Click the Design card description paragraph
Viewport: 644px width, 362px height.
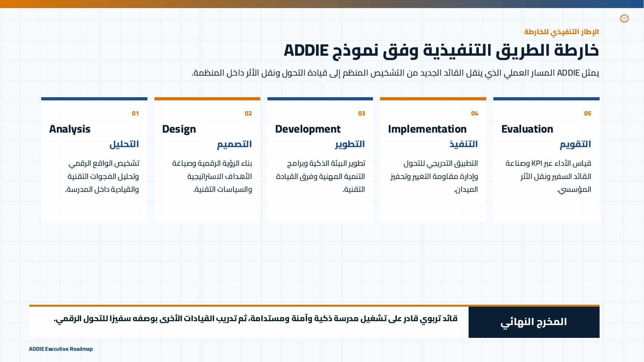tap(212, 176)
